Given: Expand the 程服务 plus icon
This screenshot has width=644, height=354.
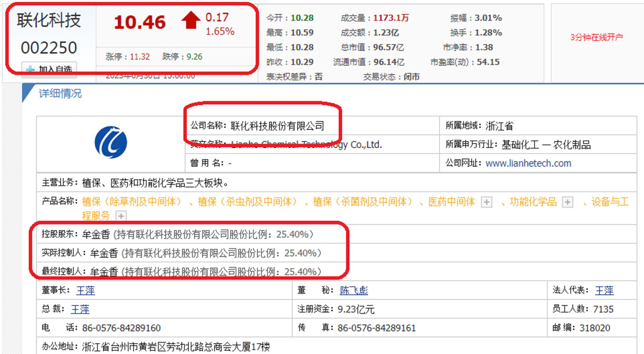Looking at the screenshot, I should coord(121,216).
